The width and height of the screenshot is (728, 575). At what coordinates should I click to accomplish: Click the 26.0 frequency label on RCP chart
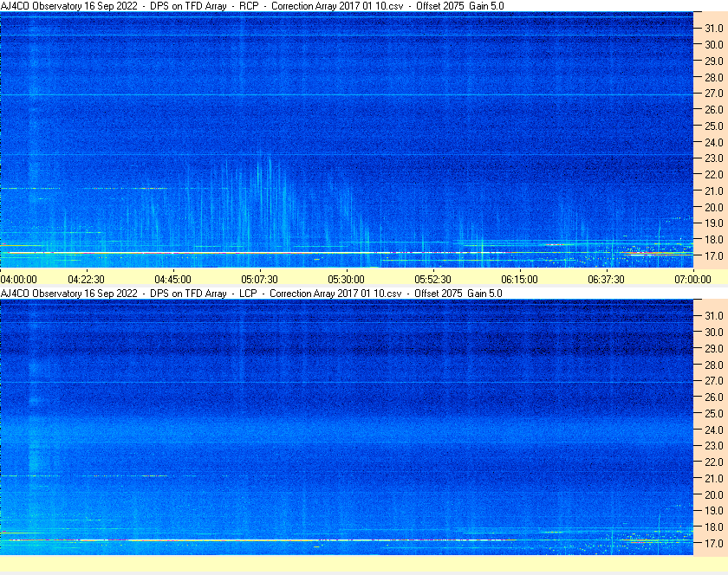point(714,109)
